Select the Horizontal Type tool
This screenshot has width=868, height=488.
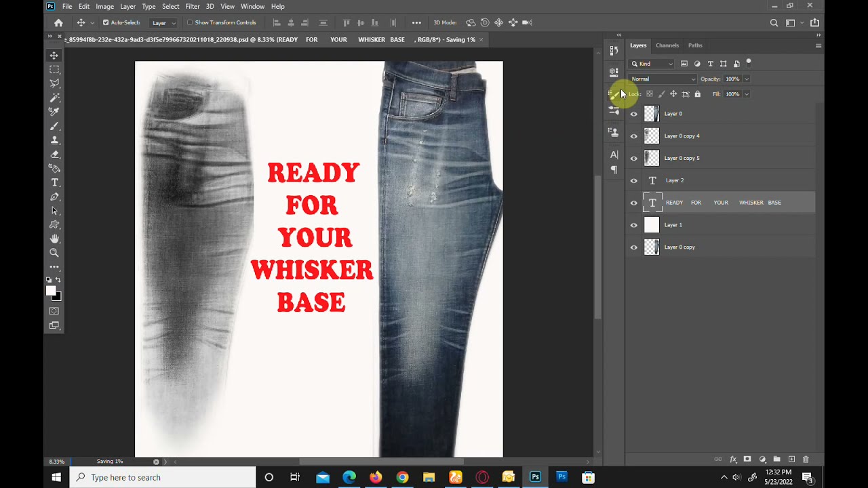pos(54,183)
